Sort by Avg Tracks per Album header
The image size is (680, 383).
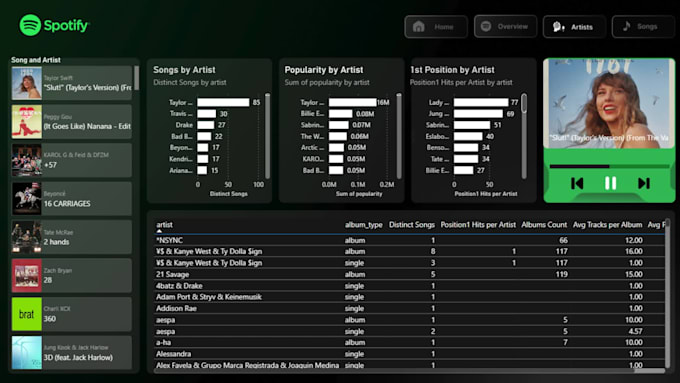(x=607, y=225)
